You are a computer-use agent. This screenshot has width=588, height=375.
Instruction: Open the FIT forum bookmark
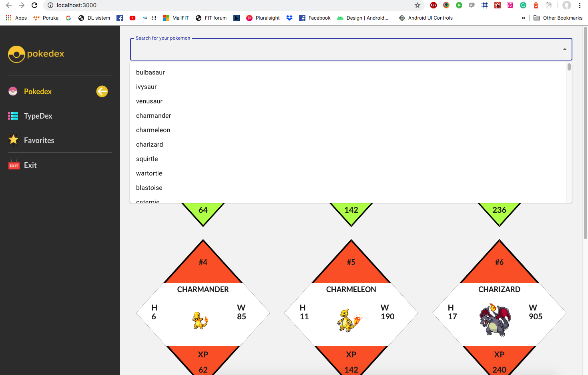click(211, 18)
